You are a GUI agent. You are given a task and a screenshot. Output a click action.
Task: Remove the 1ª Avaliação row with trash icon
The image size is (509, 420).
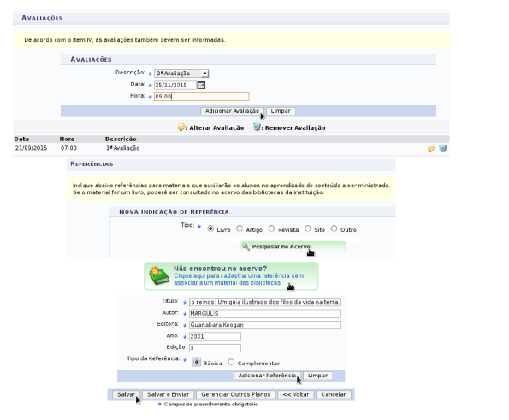tap(443, 148)
